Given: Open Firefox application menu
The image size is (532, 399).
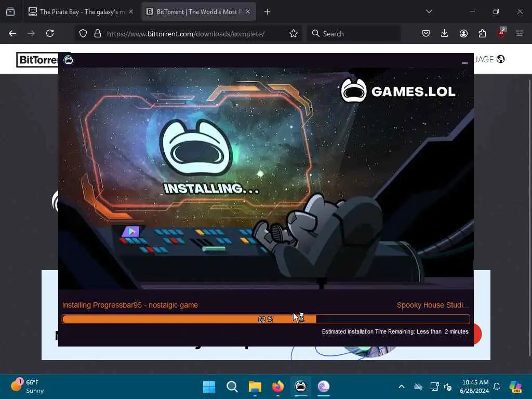Looking at the screenshot, I should (x=520, y=33).
